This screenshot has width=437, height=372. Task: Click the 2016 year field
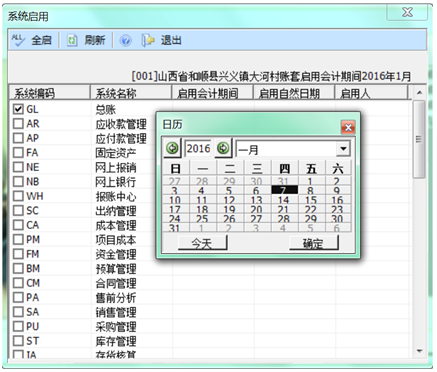198,149
